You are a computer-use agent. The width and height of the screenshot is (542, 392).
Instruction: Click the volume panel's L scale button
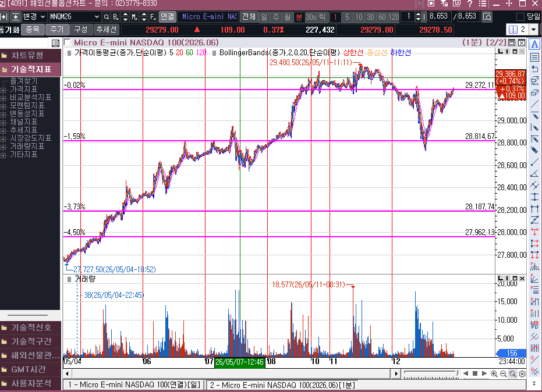point(501,279)
